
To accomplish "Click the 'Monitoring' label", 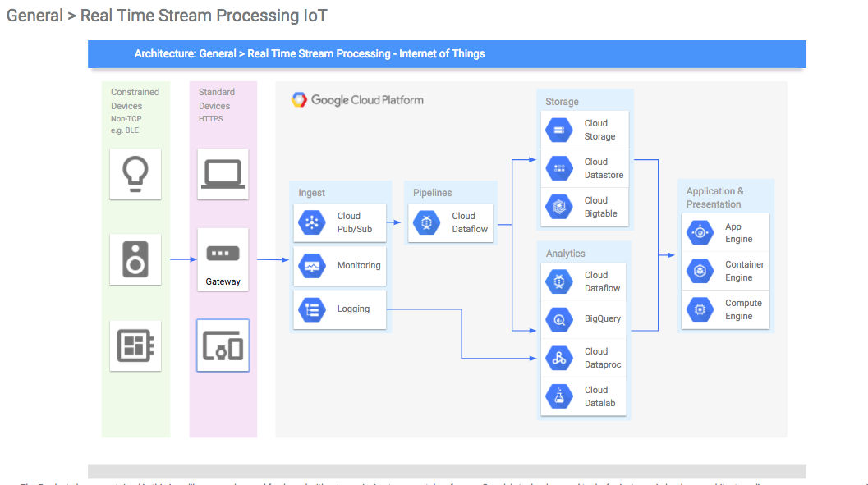I will click(359, 265).
